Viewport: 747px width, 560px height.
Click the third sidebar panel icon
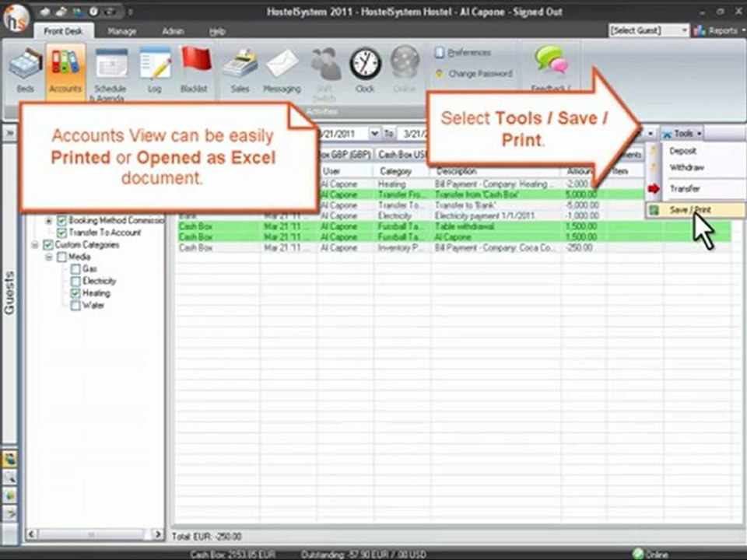[x=9, y=495]
